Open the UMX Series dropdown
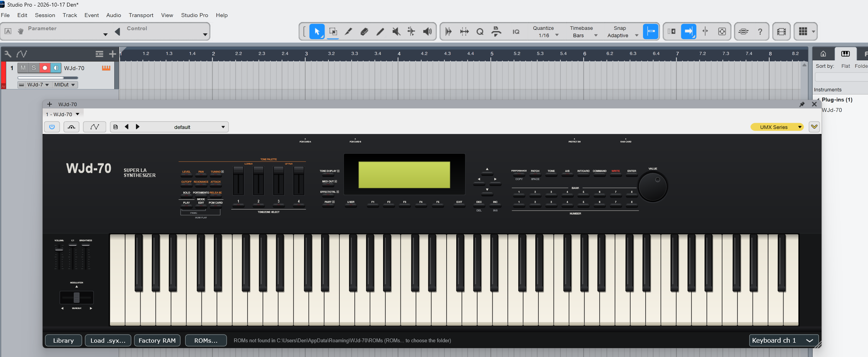This screenshot has width=868, height=357. [x=777, y=127]
